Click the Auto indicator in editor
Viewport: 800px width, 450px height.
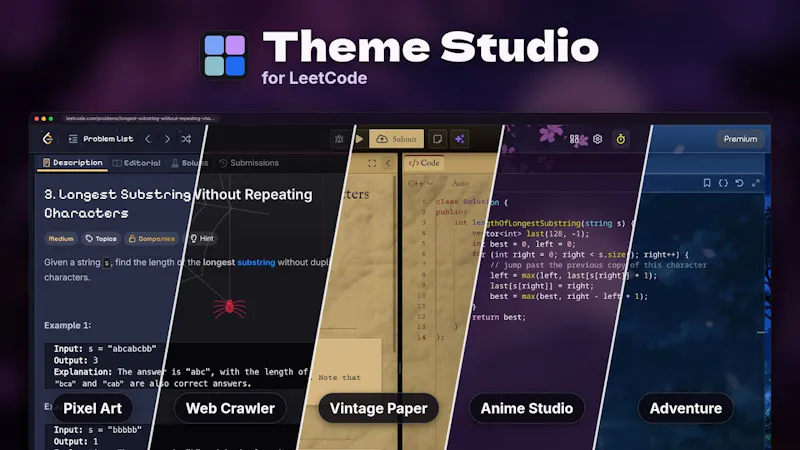tap(460, 183)
